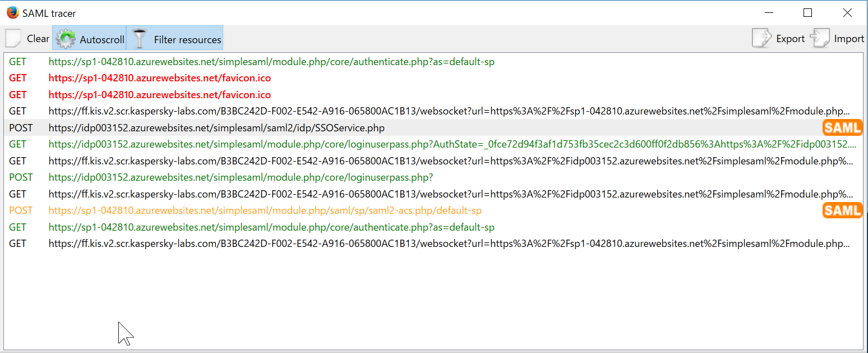
Task: Click SAML badge on saml2-acs.php row
Action: point(842,210)
